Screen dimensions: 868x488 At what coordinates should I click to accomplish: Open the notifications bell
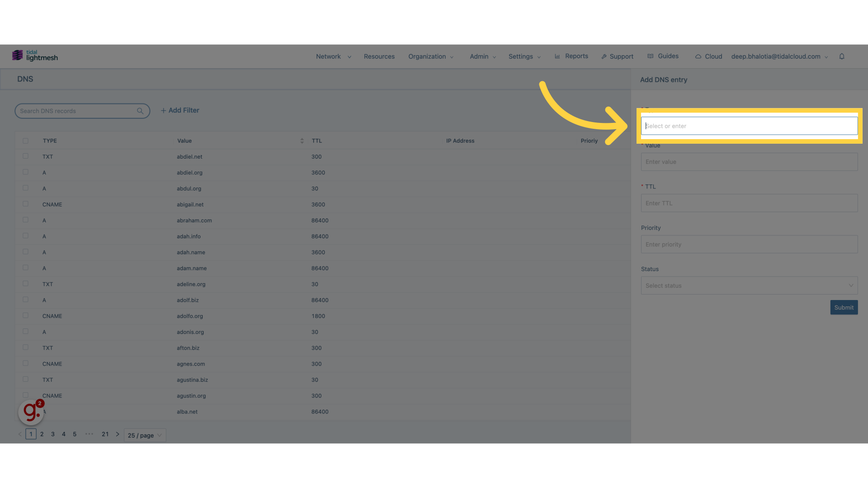[x=842, y=56]
